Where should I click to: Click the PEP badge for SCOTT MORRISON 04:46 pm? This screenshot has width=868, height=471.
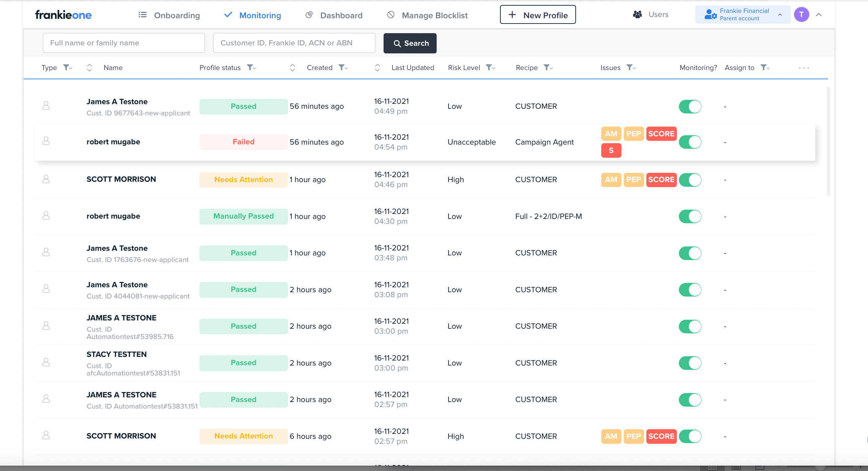(x=633, y=179)
